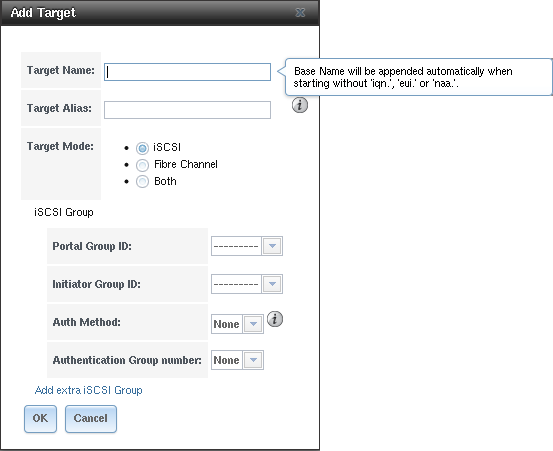
Task: Click the Auth Method None value
Action: [227, 324]
